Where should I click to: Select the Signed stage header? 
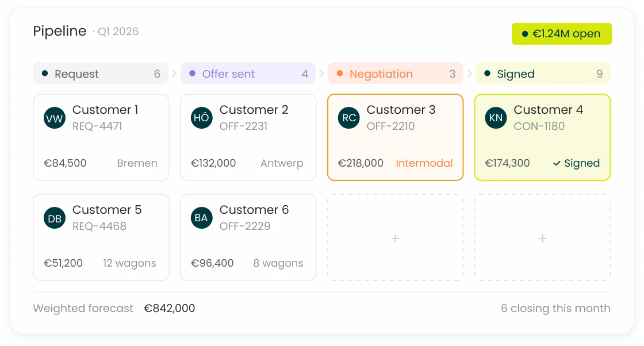coord(543,74)
